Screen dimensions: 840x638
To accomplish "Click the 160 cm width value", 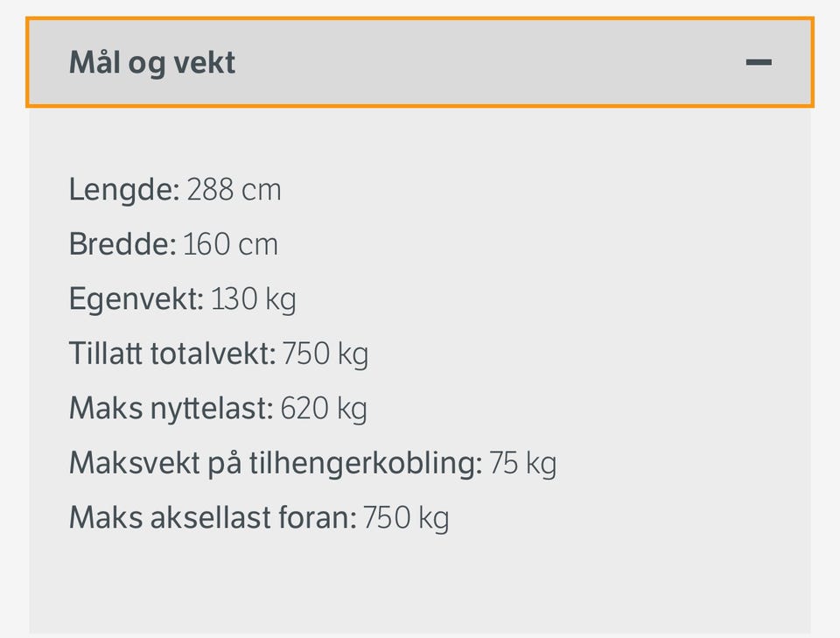I will (230, 245).
